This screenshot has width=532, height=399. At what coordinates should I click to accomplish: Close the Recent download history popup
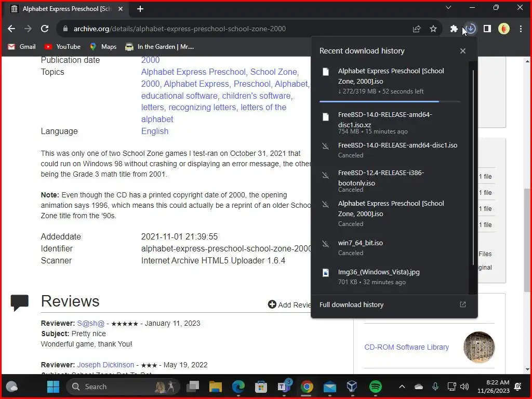pyautogui.click(x=463, y=51)
